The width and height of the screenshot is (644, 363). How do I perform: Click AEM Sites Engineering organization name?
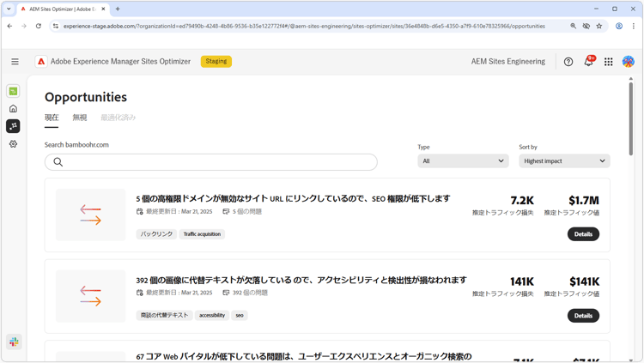[x=508, y=61]
